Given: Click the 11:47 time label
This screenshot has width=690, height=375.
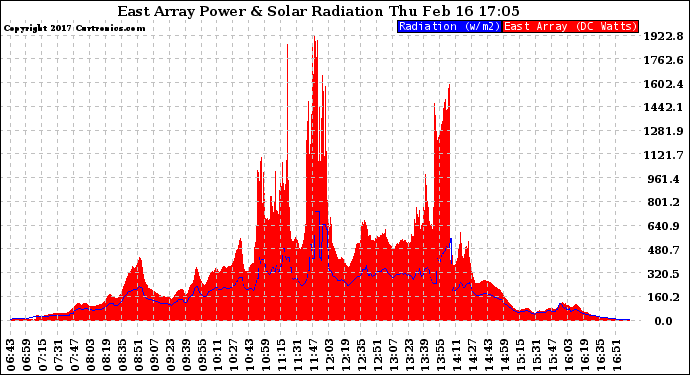Looking at the screenshot, I should pyautogui.click(x=314, y=355).
